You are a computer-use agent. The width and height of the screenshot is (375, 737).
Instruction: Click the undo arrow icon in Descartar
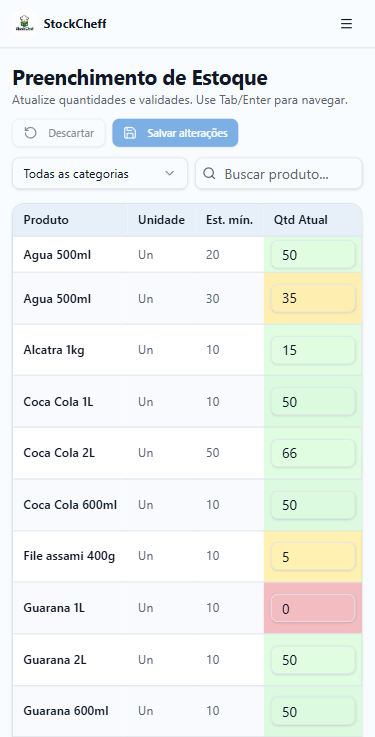31,133
